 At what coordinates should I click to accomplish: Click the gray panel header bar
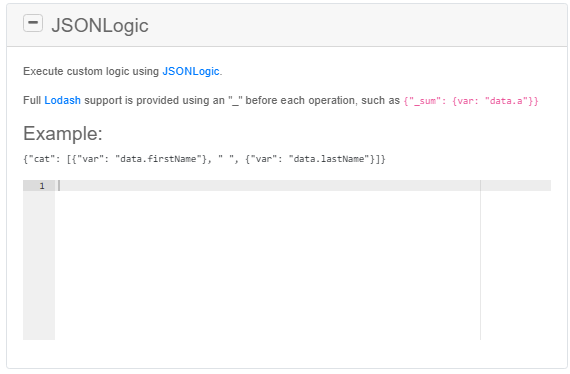point(287,25)
